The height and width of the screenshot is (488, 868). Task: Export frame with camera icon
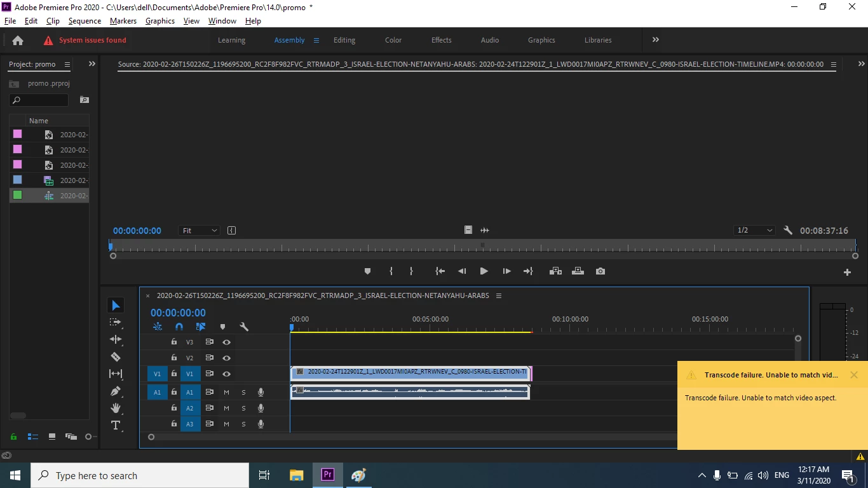coord(600,271)
